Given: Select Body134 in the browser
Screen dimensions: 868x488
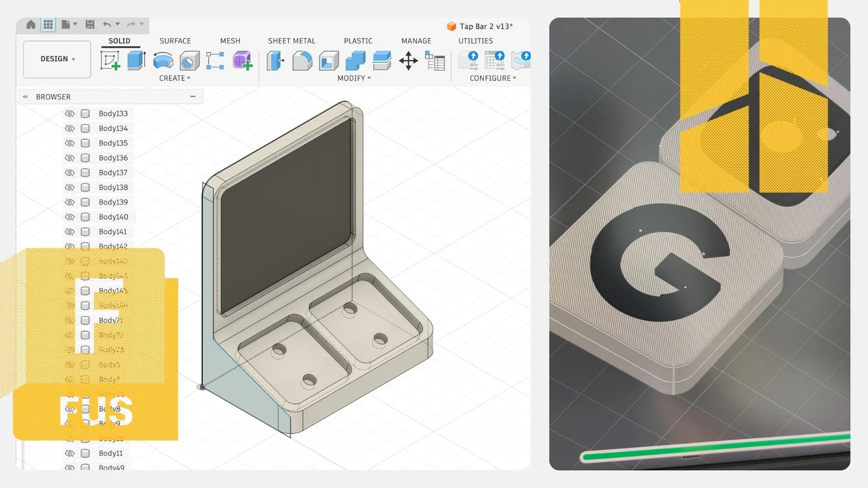Looking at the screenshot, I should pyautogui.click(x=113, y=129).
